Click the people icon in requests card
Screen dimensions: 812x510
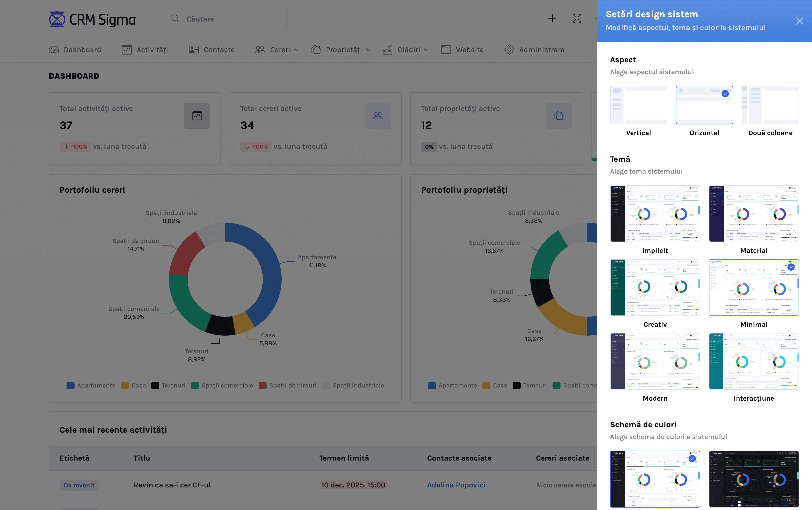coord(378,116)
